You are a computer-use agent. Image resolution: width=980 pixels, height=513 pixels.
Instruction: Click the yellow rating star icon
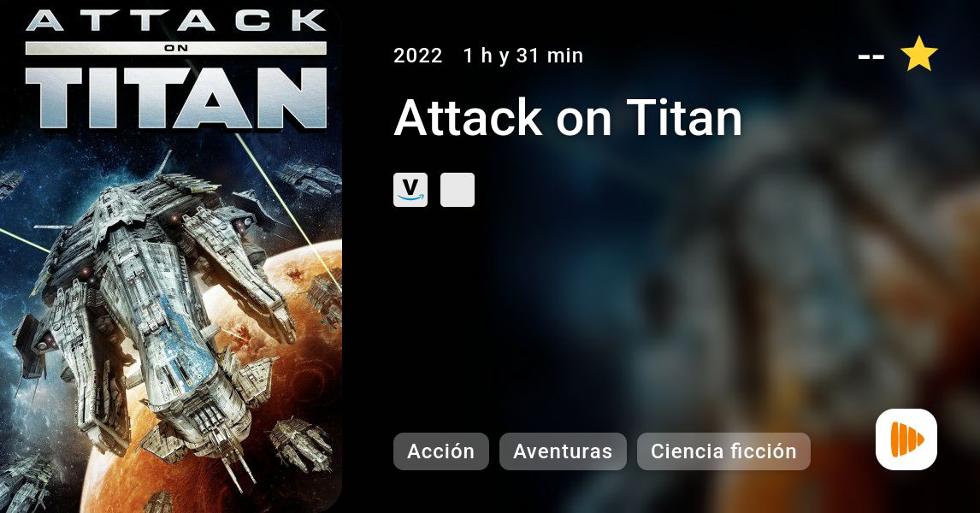pos(918,55)
